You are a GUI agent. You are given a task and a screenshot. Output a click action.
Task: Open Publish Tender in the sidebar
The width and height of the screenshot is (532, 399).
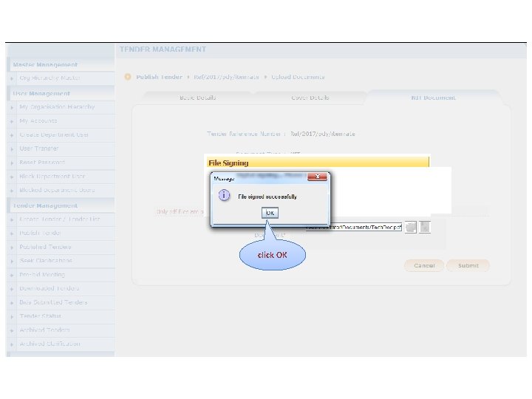pos(40,233)
